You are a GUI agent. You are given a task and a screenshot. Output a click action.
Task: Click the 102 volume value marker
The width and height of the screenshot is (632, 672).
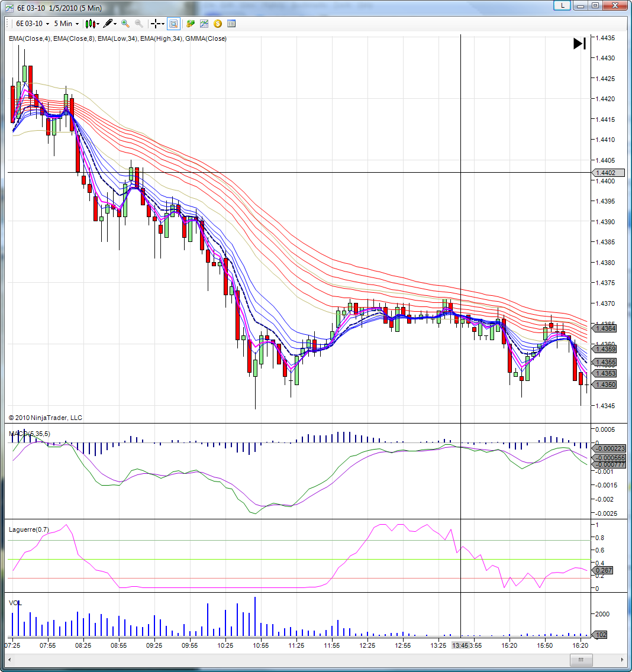(x=600, y=635)
